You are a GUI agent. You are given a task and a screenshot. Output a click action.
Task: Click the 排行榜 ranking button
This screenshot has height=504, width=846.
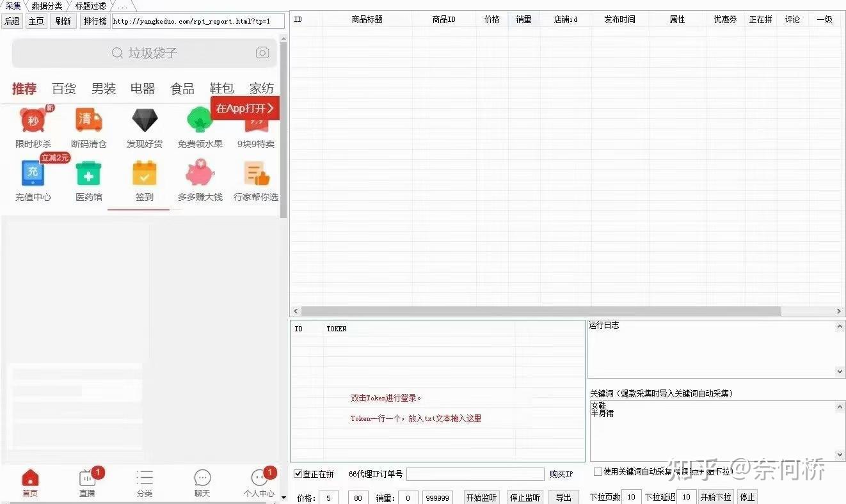click(x=95, y=21)
